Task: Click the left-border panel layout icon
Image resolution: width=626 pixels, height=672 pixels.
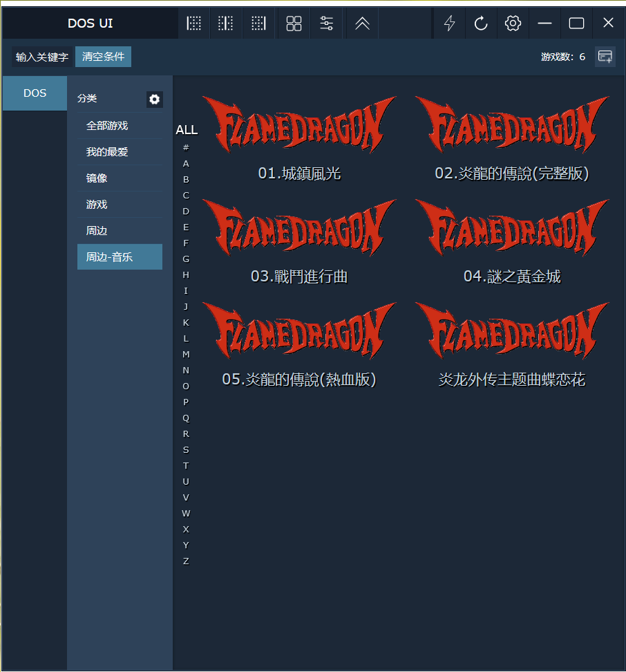Action: point(194,24)
